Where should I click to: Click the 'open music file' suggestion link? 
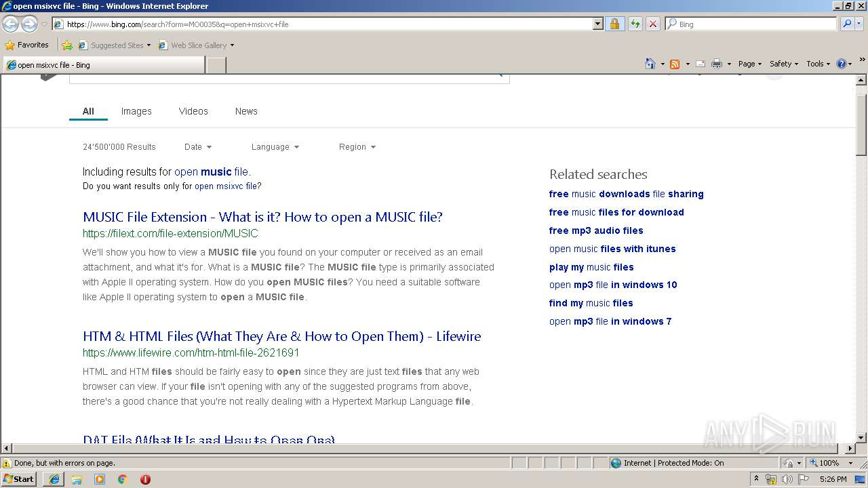(211, 172)
